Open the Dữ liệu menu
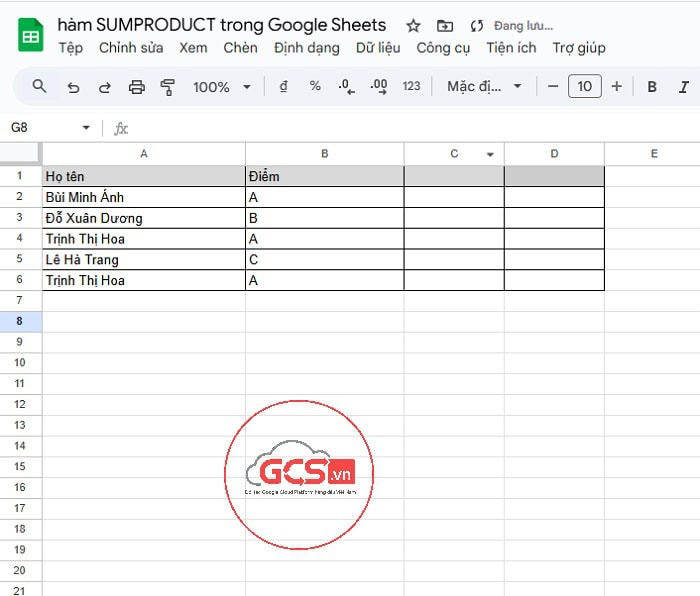 click(378, 48)
